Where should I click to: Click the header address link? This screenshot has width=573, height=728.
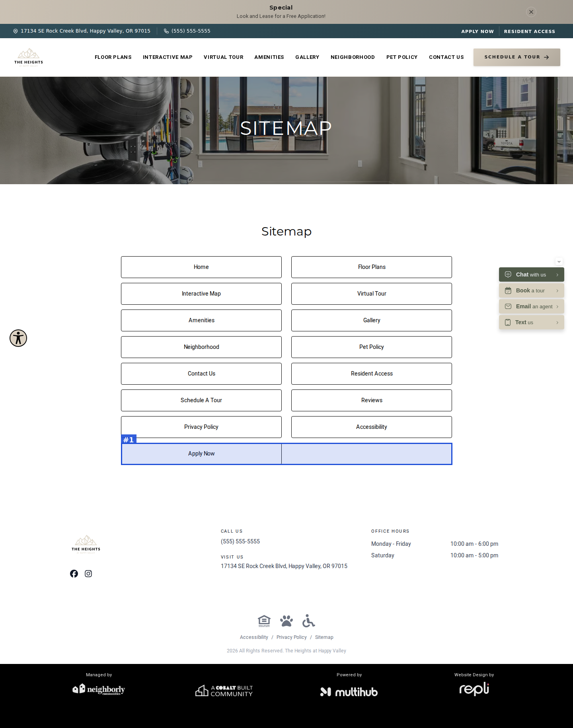point(86,31)
